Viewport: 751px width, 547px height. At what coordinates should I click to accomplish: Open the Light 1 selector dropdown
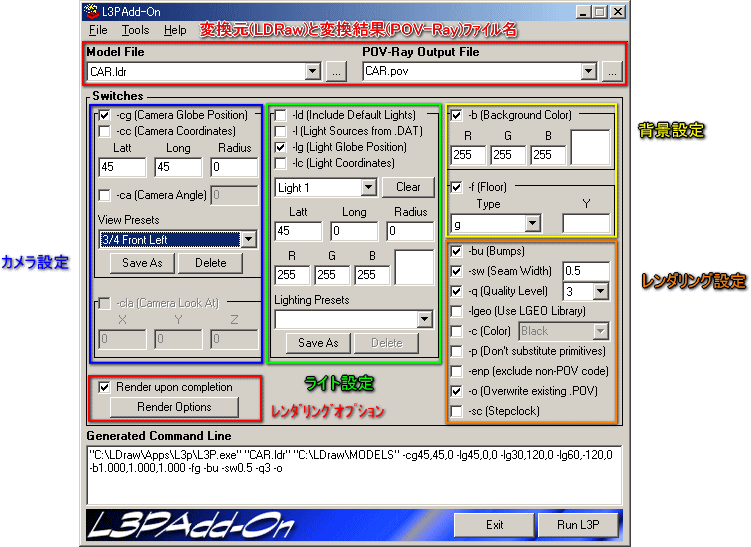click(x=368, y=187)
